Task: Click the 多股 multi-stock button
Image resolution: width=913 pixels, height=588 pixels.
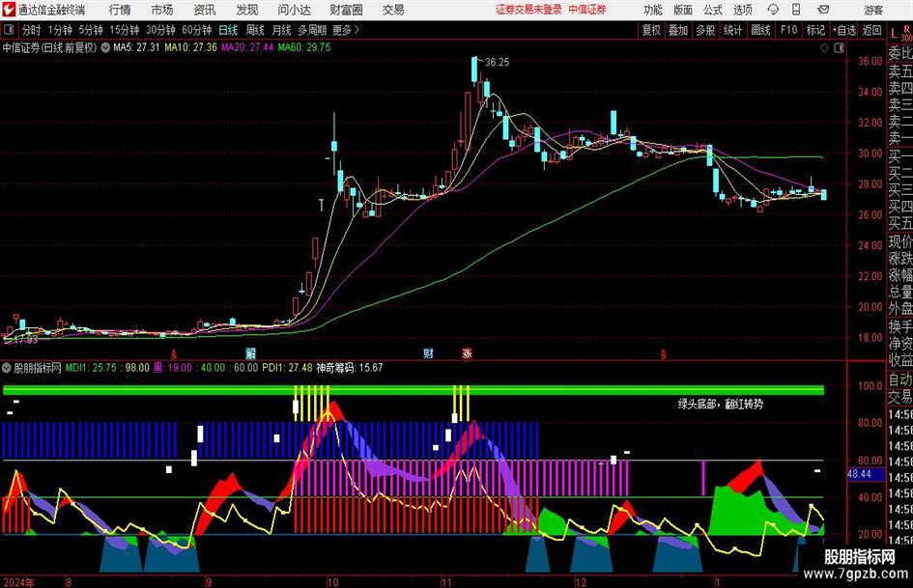Action: coord(705,30)
